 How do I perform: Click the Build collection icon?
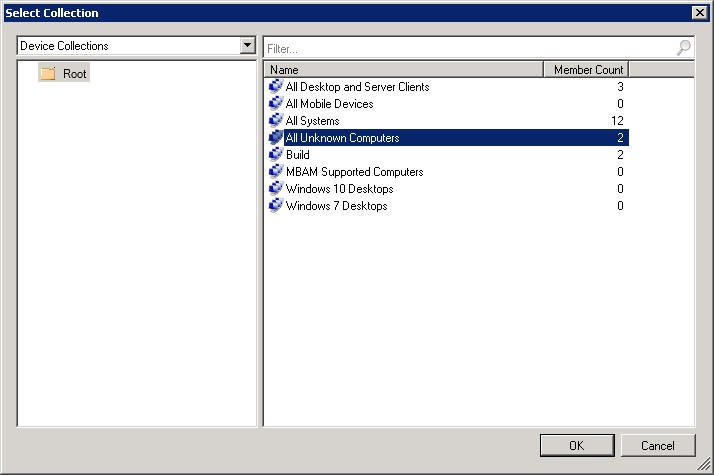coord(276,155)
